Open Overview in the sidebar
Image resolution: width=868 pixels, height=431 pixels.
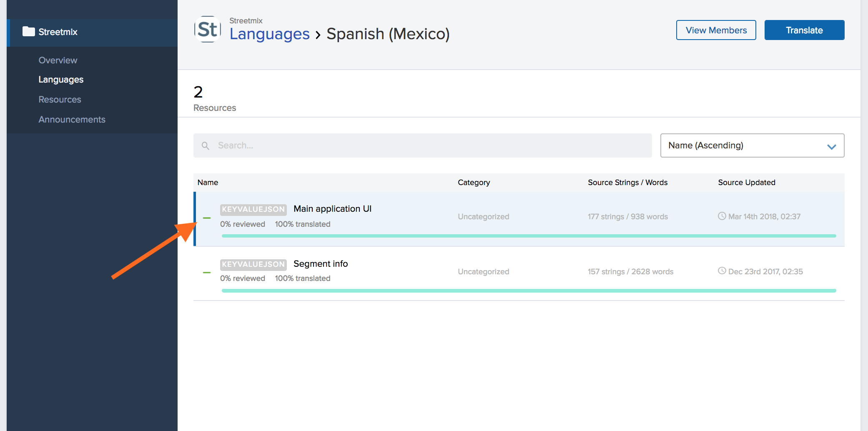tap(58, 60)
